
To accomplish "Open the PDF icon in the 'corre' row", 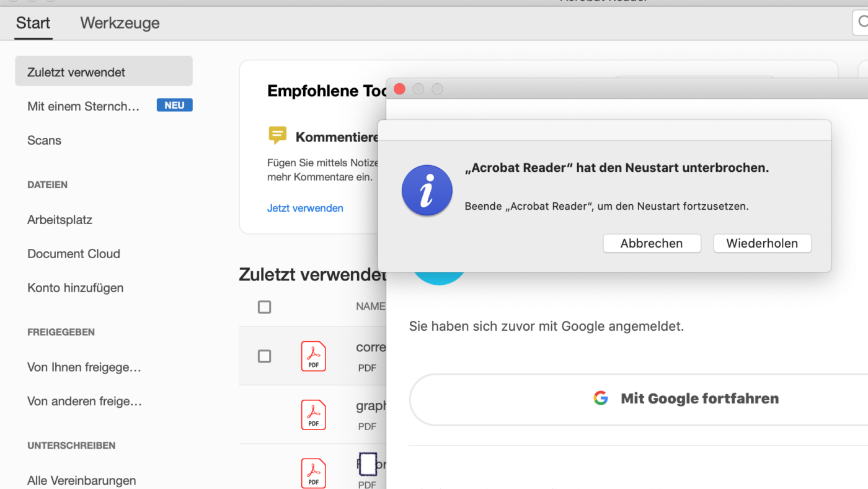I will pyautogui.click(x=314, y=356).
